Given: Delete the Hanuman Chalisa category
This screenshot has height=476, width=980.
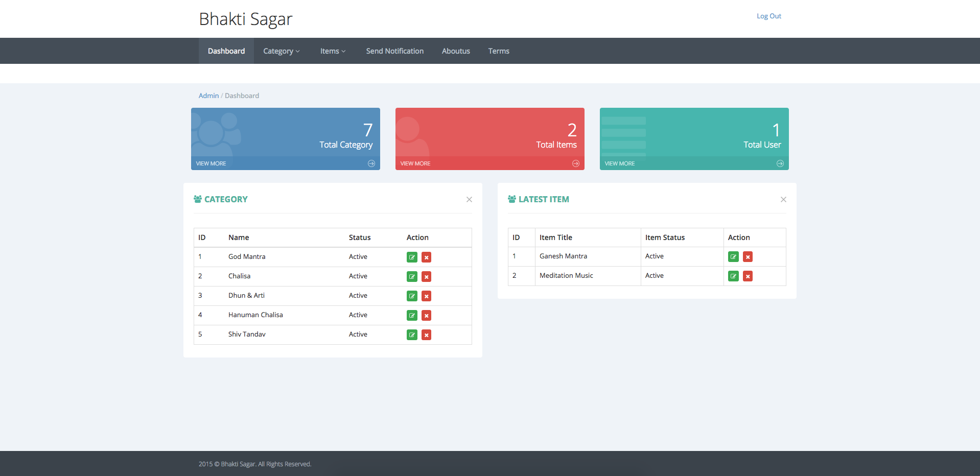Looking at the screenshot, I should [x=426, y=315].
